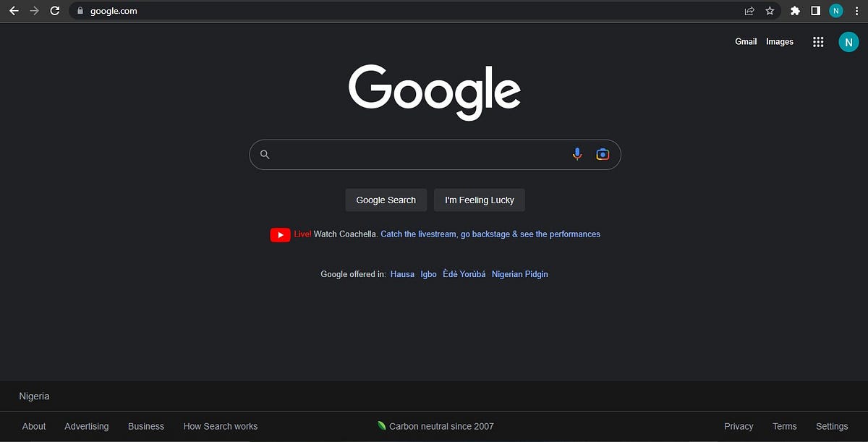Switch Google to Nigerian Pidgin
868x442 pixels.
520,273
